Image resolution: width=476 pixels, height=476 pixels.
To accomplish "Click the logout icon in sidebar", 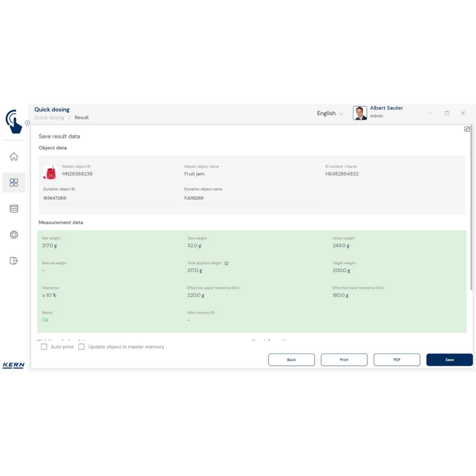I will point(14,260).
